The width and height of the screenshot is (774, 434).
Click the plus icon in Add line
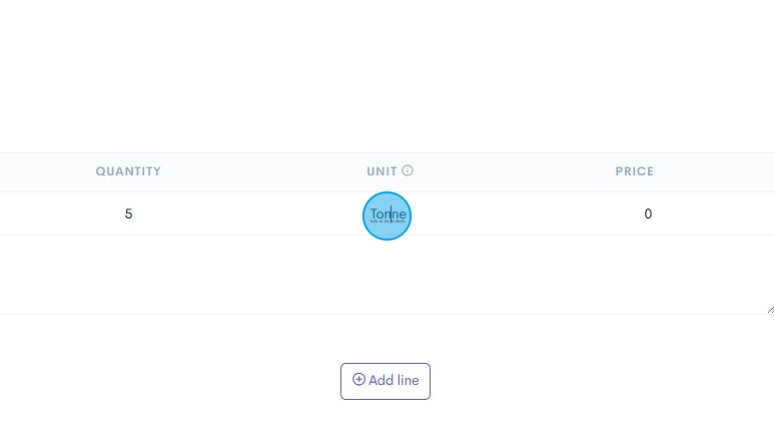pyautogui.click(x=359, y=380)
